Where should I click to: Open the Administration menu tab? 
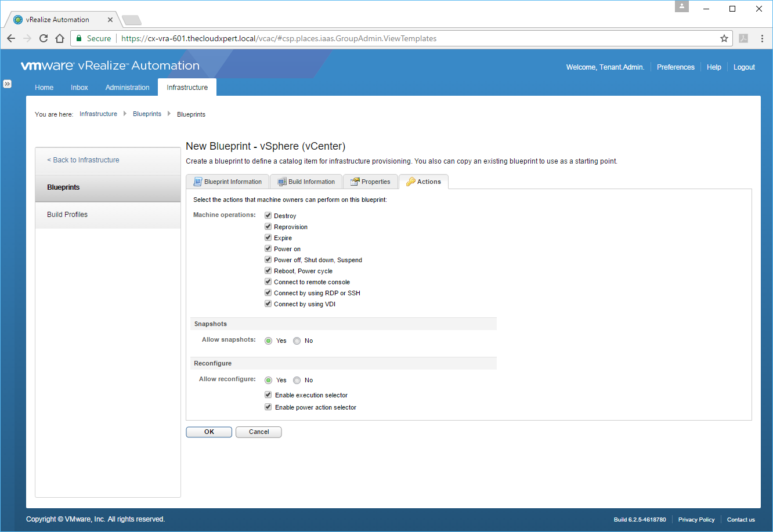click(x=127, y=88)
